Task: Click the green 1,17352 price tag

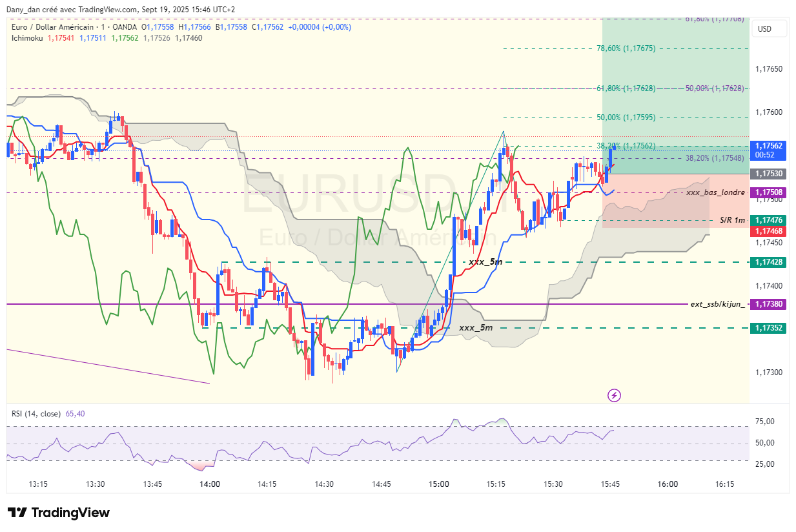Action: 770,328
